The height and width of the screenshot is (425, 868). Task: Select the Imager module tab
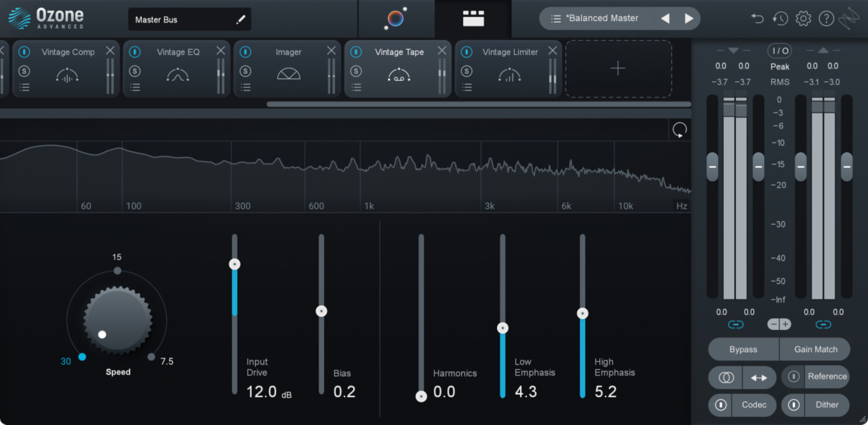(x=288, y=52)
